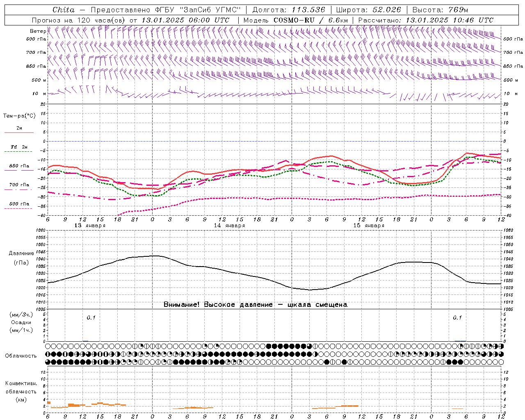Click "500 гПа" in the temperature legend
The width and height of the screenshot is (525, 420).
(x=19, y=204)
